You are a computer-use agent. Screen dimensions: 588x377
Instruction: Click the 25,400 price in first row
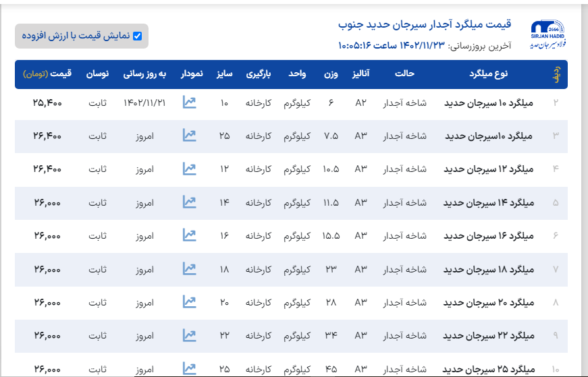click(x=47, y=103)
